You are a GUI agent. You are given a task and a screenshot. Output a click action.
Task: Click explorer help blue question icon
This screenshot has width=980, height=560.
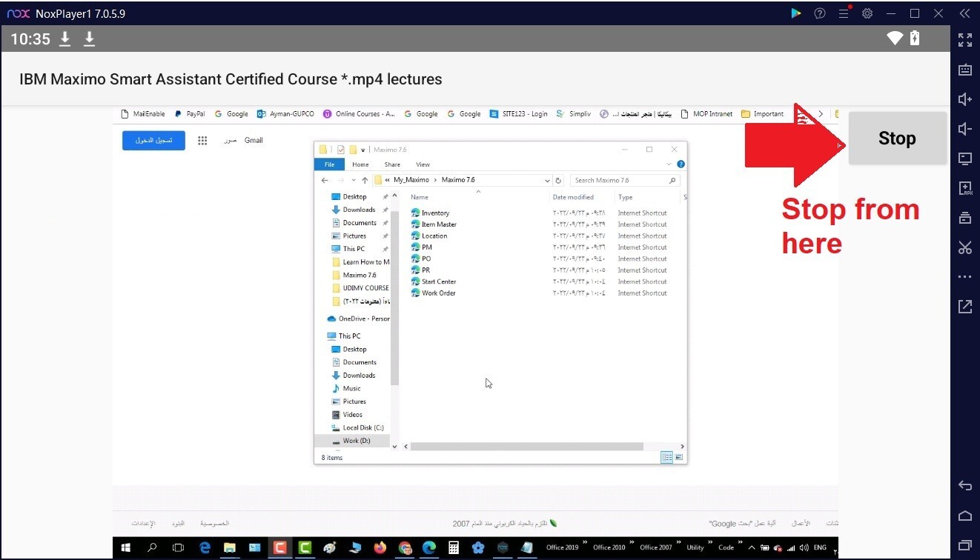coord(681,164)
